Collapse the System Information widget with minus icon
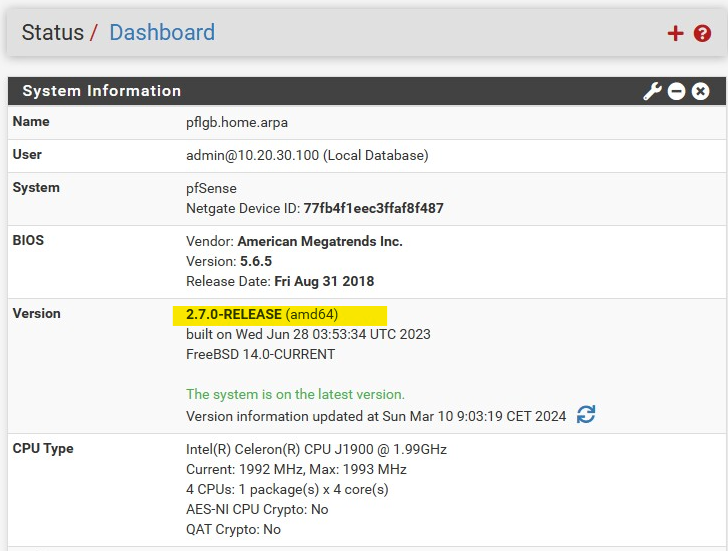The image size is (728, 551). [677, 91]
